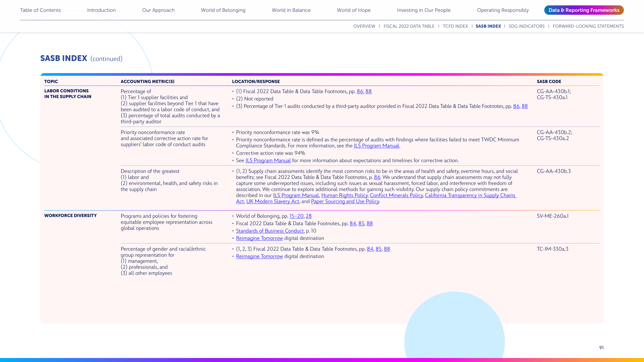Screen dimensions: 644x362
Task: Select the 'Workforce Diversity' topic heading
Action: click(x=71, y=216)
